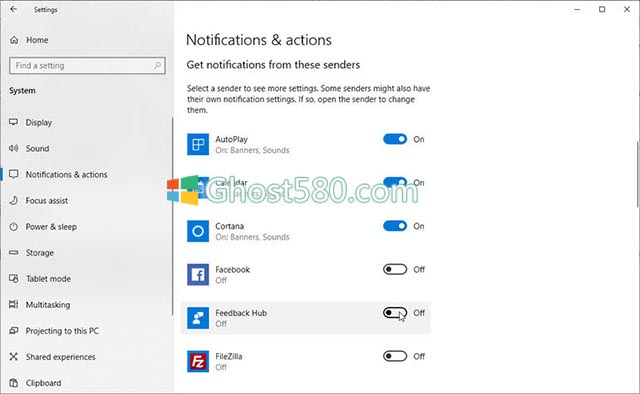Open Projecting to this PC
Screen dimensions: 640x394
coord(62,331)
